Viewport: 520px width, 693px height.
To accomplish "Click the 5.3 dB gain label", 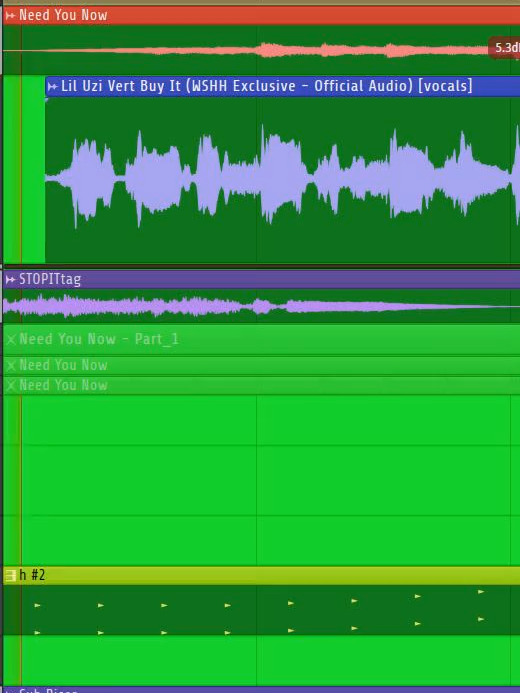I will click(x=505, y=48).
